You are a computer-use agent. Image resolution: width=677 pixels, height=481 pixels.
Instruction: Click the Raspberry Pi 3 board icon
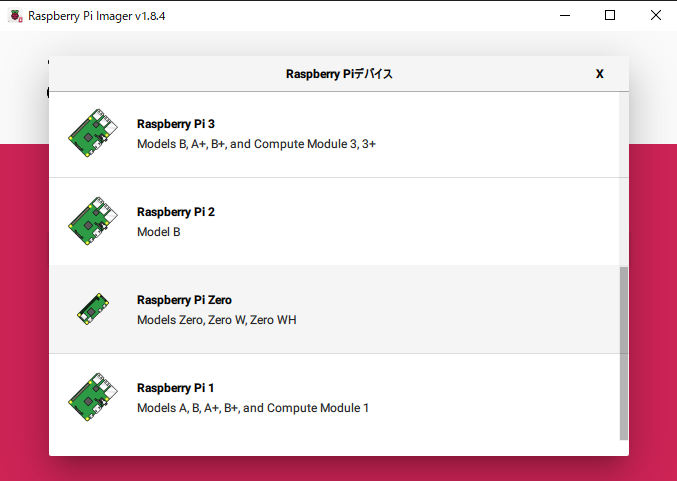93,133
